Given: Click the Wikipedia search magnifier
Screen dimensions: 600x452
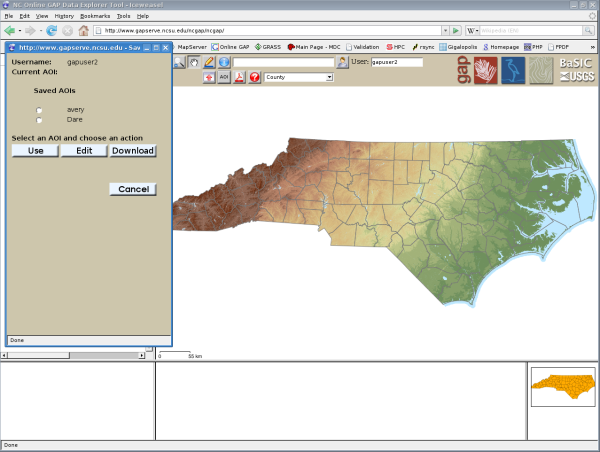Looking at the screenshot, I should [588, 30].
